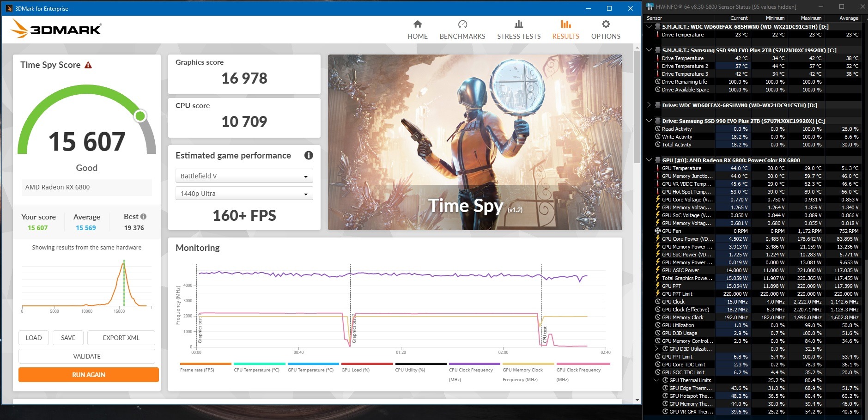Click the orange RUN AGAIN button

tap(89, 375)
